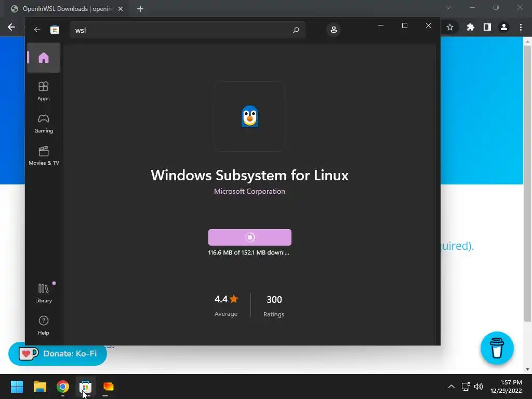The width and height of the screenshot is (532, 399).
Task: Stop the WSL download in progress
Action: pyautogui.click(x=250, y=237)
